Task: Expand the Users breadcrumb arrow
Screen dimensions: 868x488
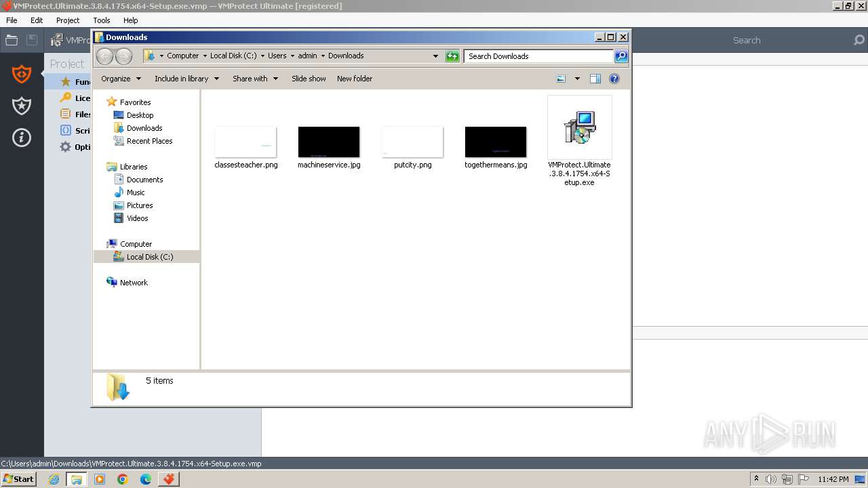Action: [x=292, y=56]
